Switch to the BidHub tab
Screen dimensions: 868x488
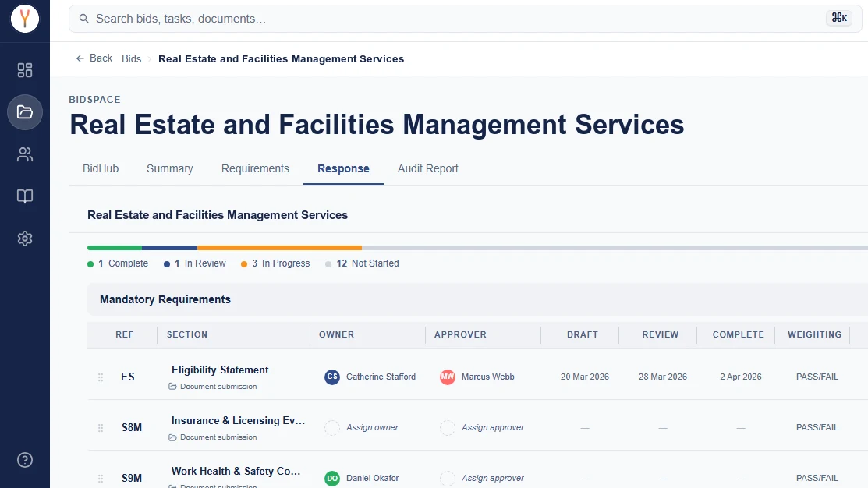(x=101, y=168)
